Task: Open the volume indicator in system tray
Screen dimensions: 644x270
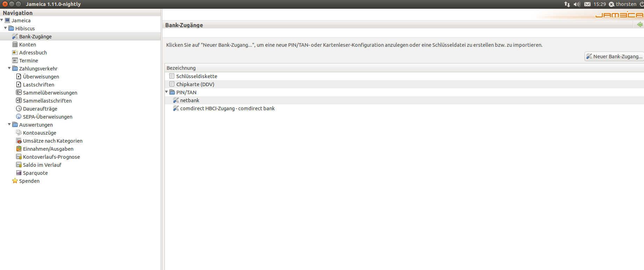Action: (577, 4)
